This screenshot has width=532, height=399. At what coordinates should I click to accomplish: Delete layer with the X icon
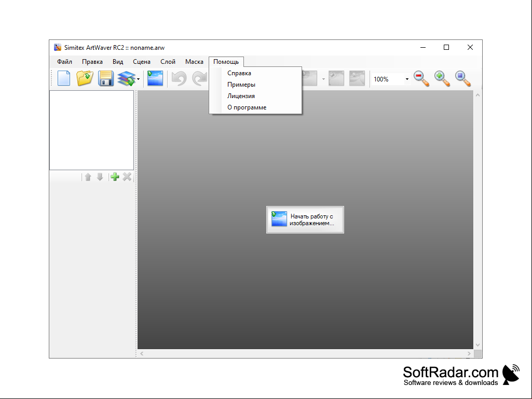(x=127, y=177)
